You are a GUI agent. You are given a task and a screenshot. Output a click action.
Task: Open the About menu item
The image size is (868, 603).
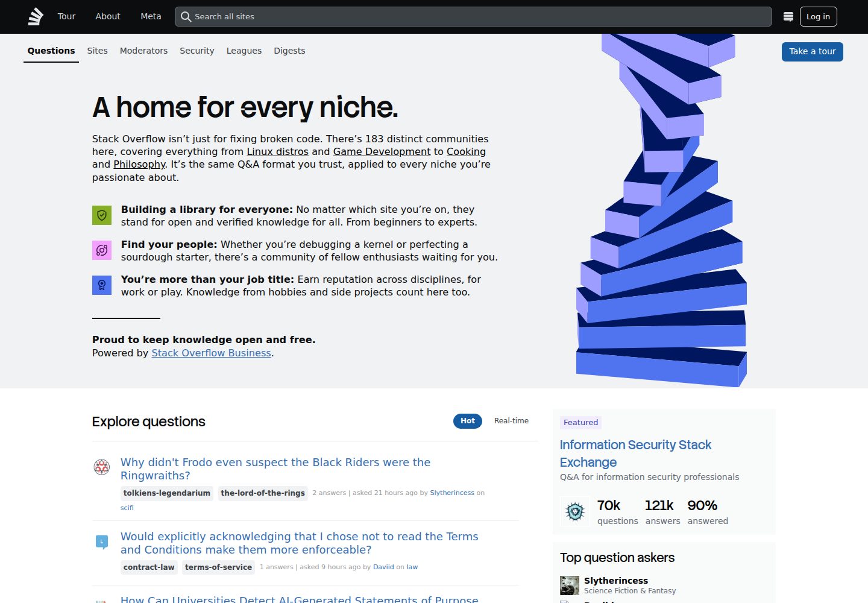tap(108, 17)
